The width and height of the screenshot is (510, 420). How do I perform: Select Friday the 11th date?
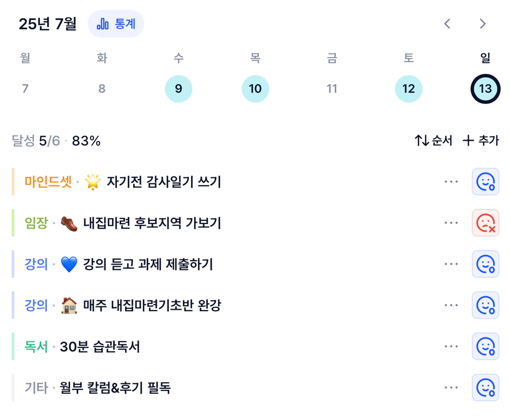coord(332,89)
